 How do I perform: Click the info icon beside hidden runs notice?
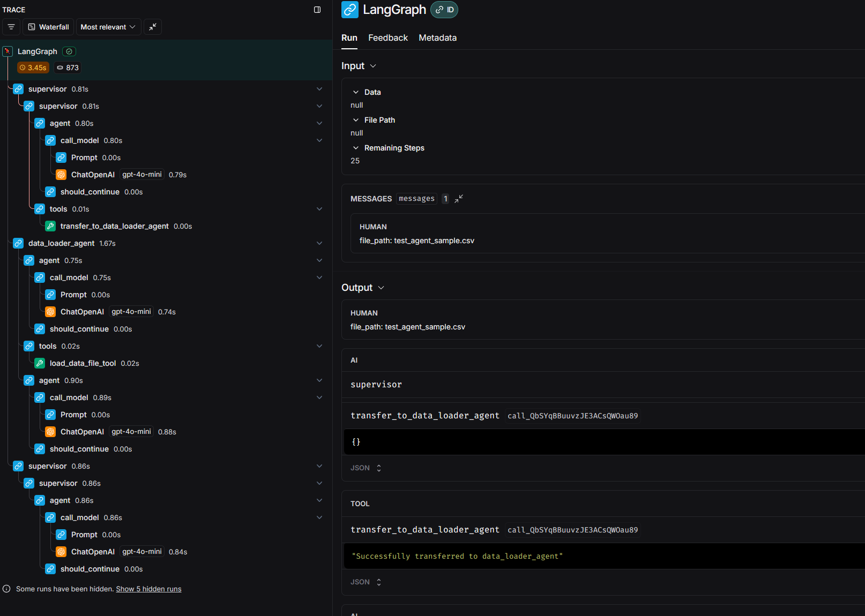click(x=6, y=589)
